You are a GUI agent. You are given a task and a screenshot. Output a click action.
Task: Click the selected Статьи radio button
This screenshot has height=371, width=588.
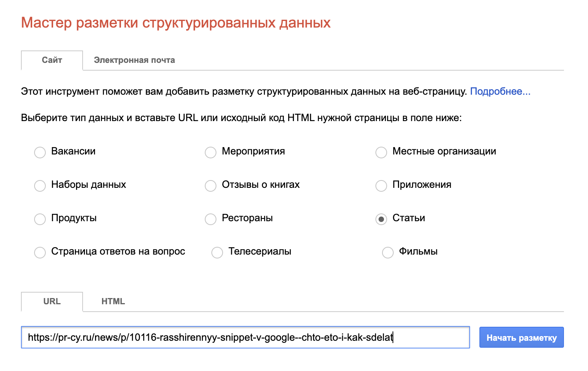381,219
